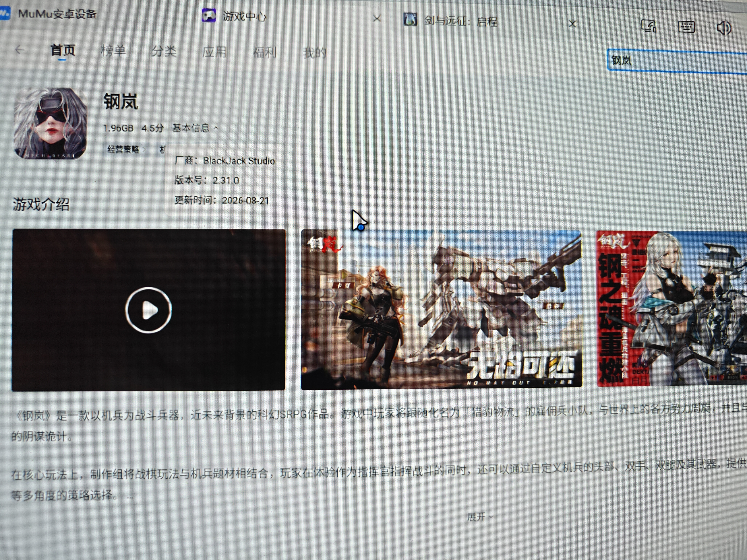Open the screen display settings icon
The width and height of the screenshot is (747, 560).
649,26
